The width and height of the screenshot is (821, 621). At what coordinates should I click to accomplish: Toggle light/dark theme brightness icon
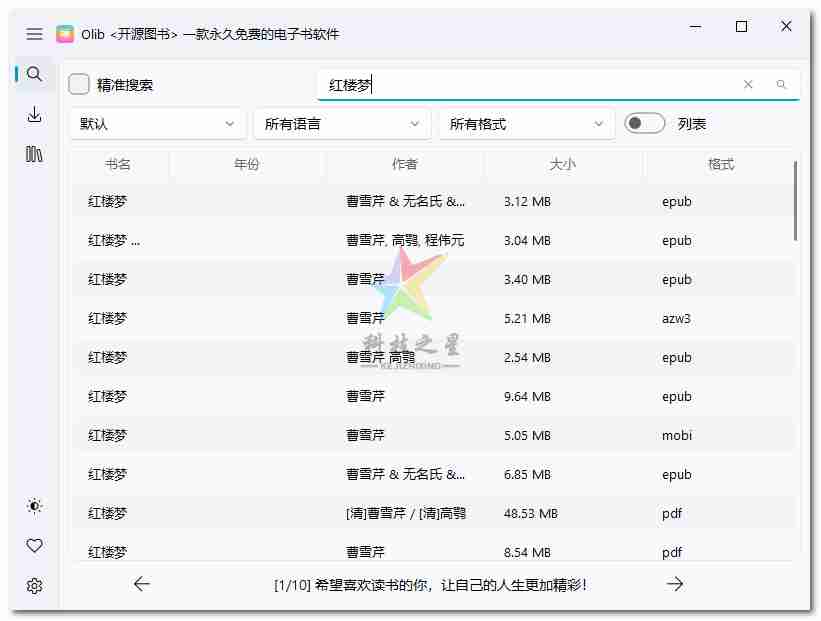(34, 506)
